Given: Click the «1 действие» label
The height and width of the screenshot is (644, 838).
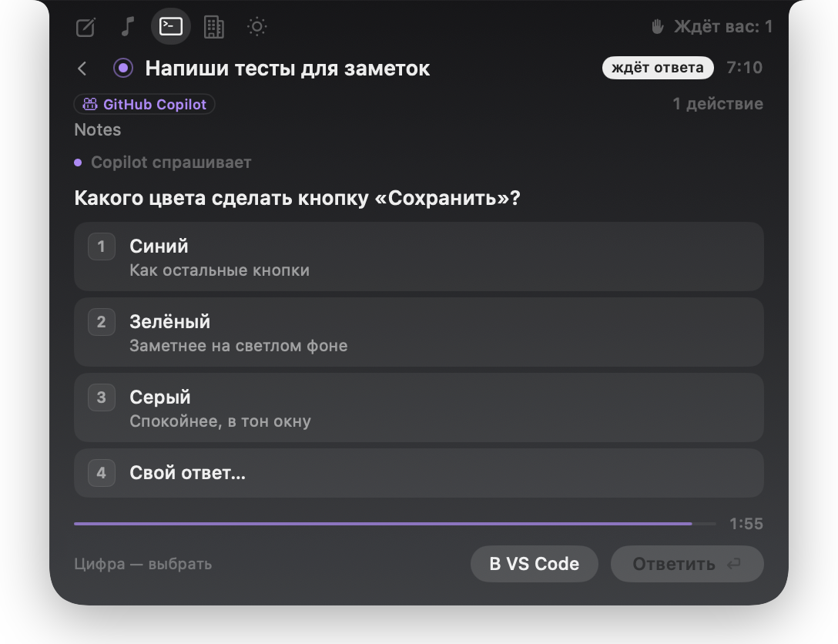Looking at the screenshot, I should coord(718,104).
